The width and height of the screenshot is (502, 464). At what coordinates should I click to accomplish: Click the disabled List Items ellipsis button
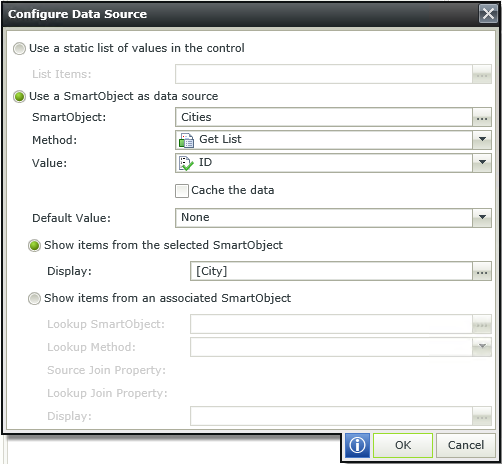pyautogui.click(x=482, y=74)
